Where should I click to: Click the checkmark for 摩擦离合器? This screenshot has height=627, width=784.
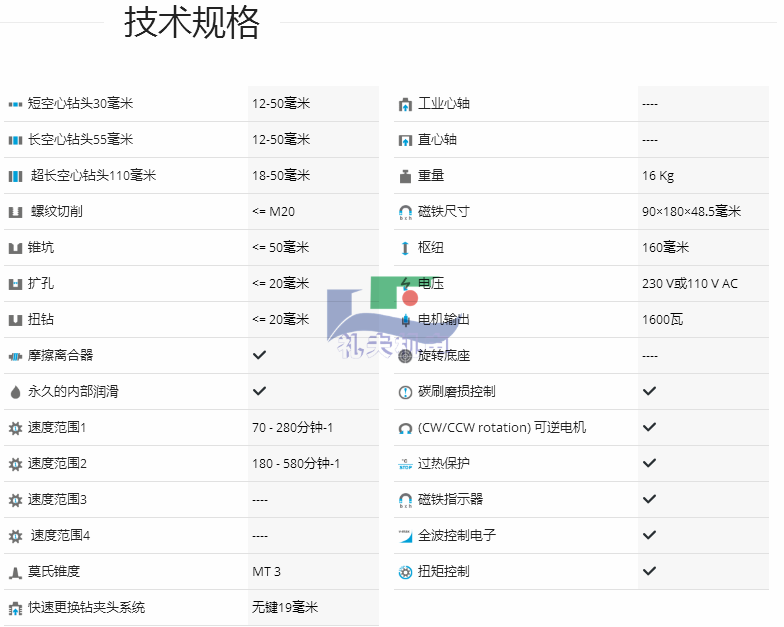259,355
